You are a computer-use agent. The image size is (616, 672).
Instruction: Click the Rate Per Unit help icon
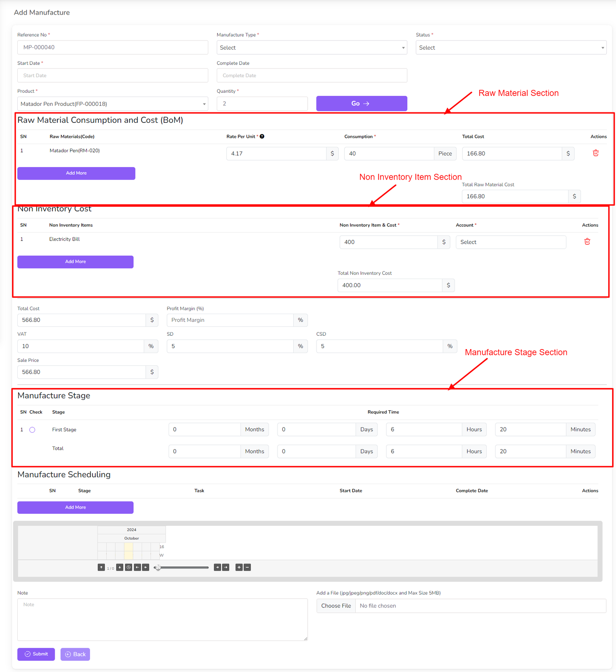[262, 137]
